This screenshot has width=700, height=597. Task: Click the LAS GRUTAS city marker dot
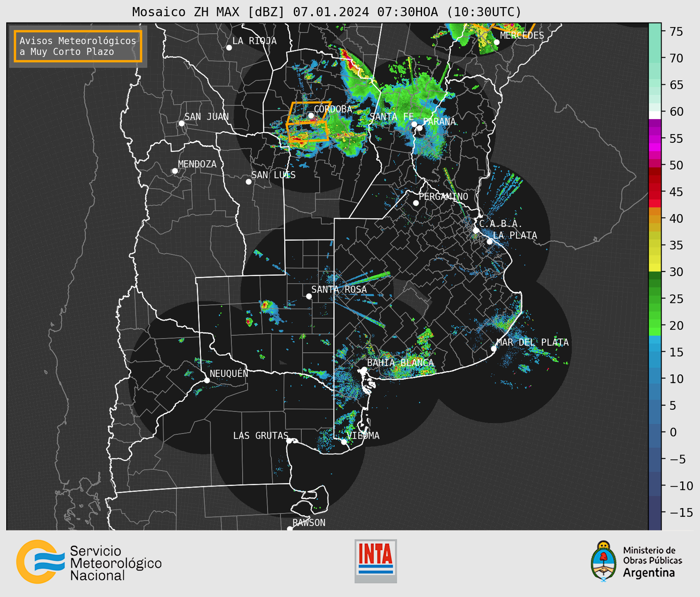(289, 441)
